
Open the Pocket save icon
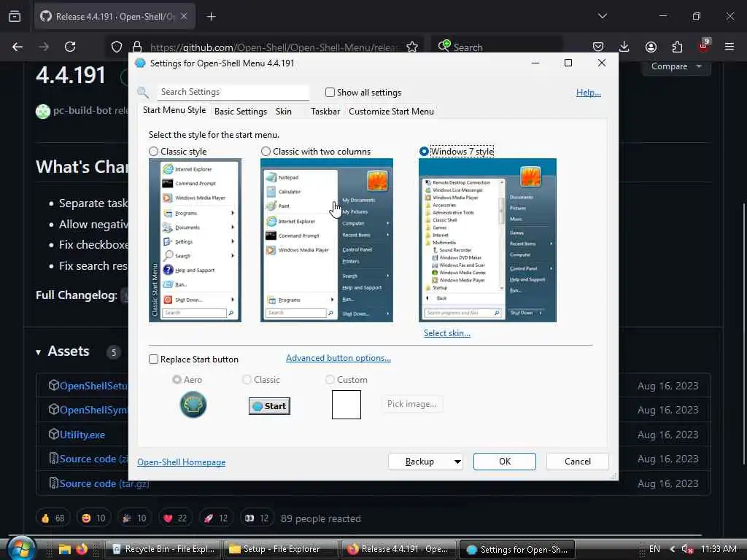coord(598,47)
